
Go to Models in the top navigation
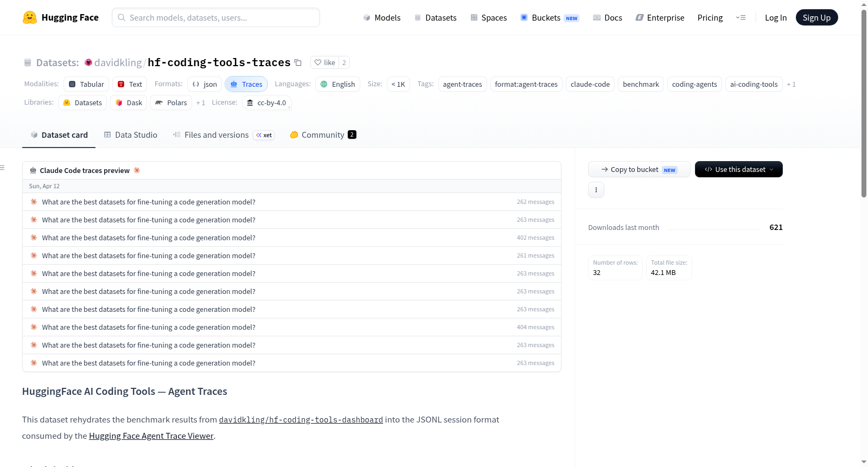pyautogui.click(x=382, y=17)
